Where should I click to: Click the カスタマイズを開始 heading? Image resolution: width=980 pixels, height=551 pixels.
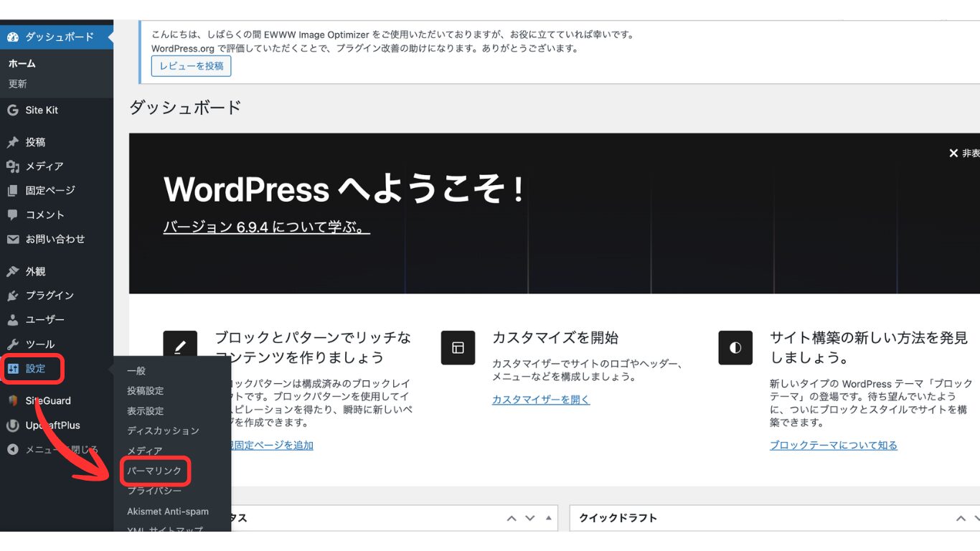click(x=555, y=338)
